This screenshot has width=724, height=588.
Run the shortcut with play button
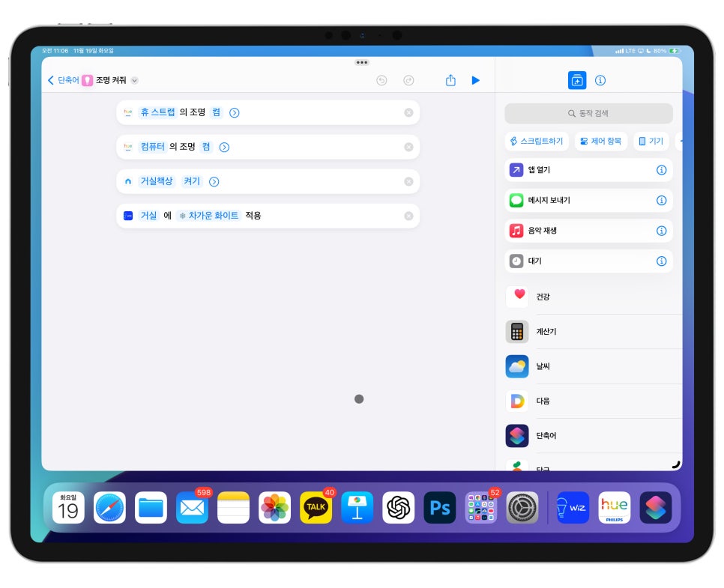[476, 80]
